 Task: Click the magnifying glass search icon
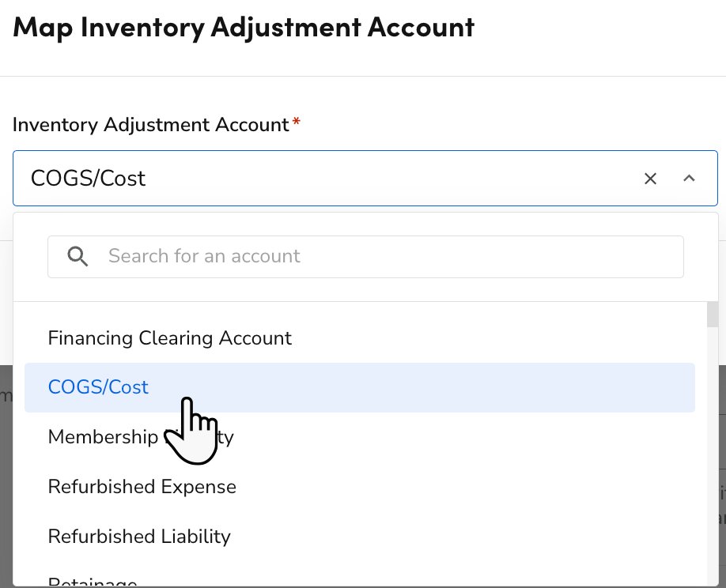pos(77,256)
